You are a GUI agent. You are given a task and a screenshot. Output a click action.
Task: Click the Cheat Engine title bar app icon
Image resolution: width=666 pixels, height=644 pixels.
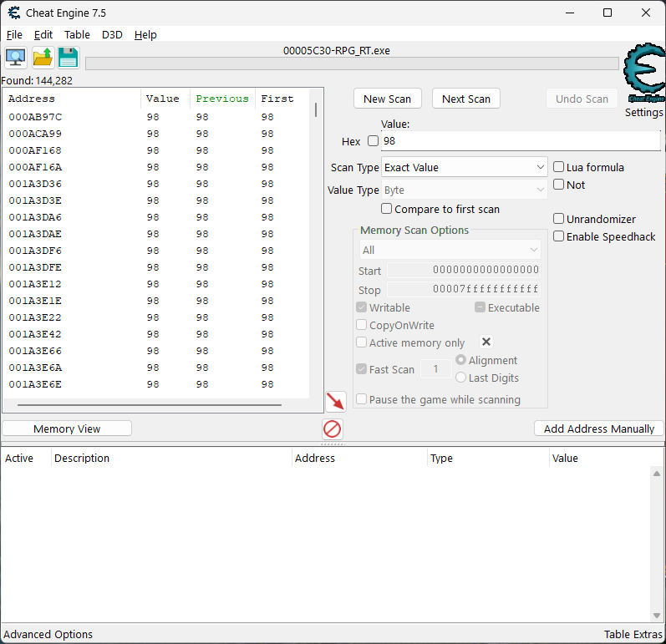(x=14, y=13)
